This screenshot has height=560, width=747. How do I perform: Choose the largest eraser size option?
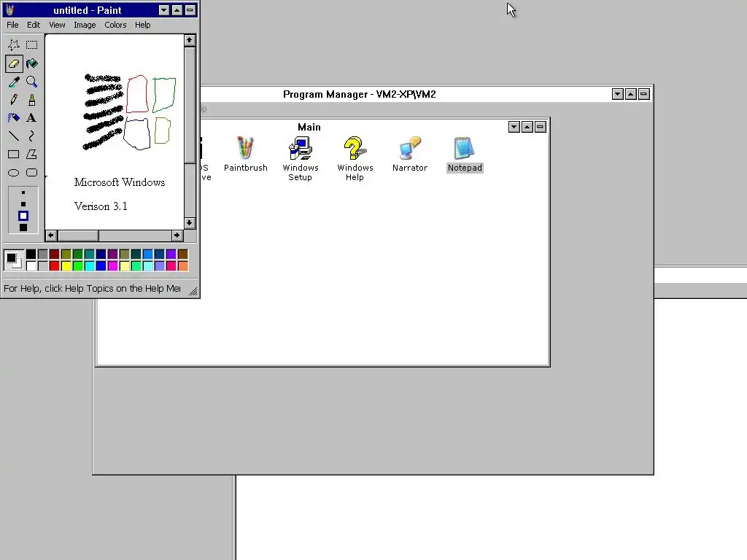coord(23,227)
